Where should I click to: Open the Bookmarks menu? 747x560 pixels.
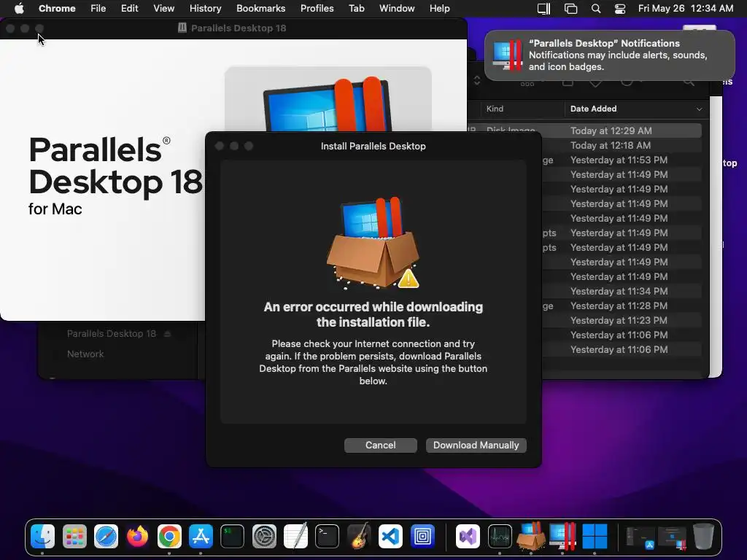click(x=260, y=8)
